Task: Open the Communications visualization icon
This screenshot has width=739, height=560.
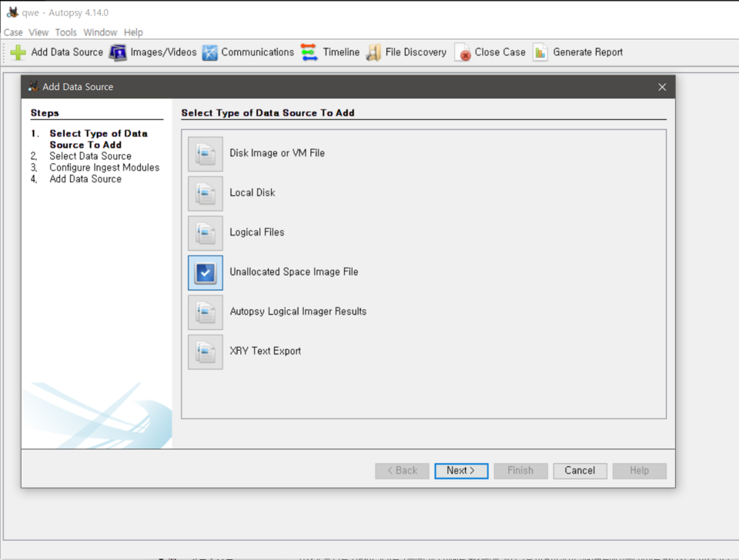Action: tap(209, 52)
